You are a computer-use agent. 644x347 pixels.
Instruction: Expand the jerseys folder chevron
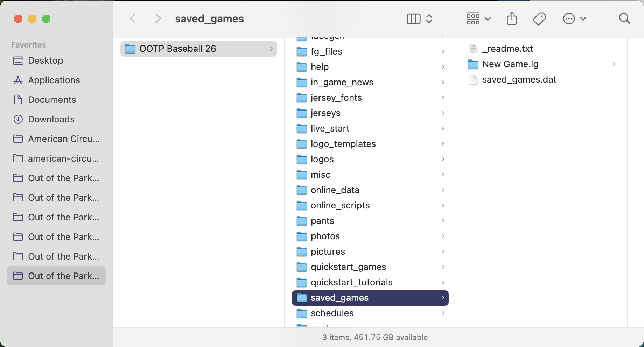(443, 113)
